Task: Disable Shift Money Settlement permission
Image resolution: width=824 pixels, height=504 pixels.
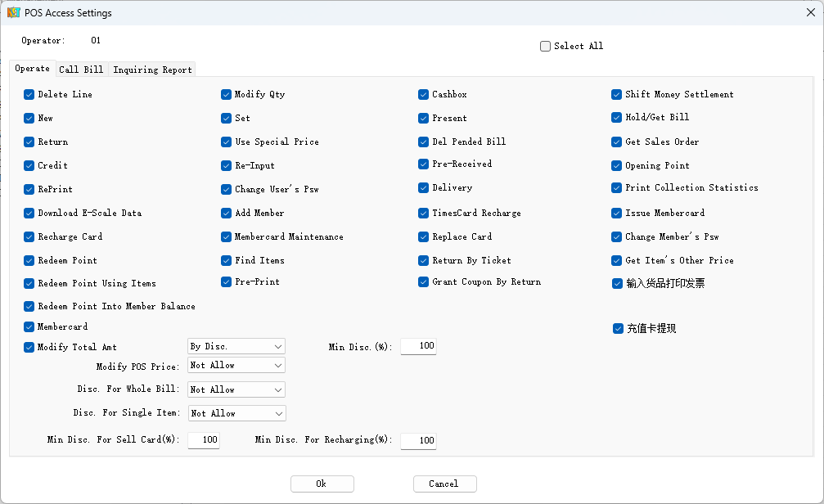Action: click(617, 95)
